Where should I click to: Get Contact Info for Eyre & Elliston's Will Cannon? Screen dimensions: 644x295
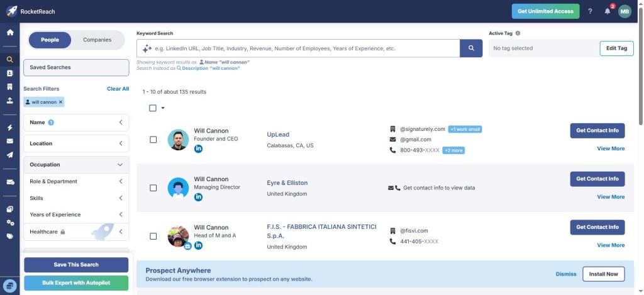pos(597,179)
